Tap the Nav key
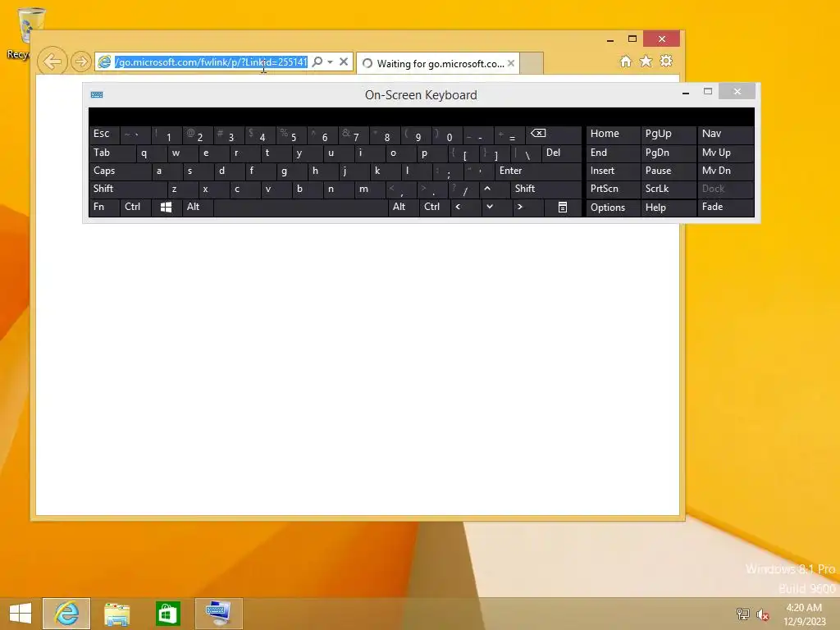The image size is (840, 630). [725, 134]
